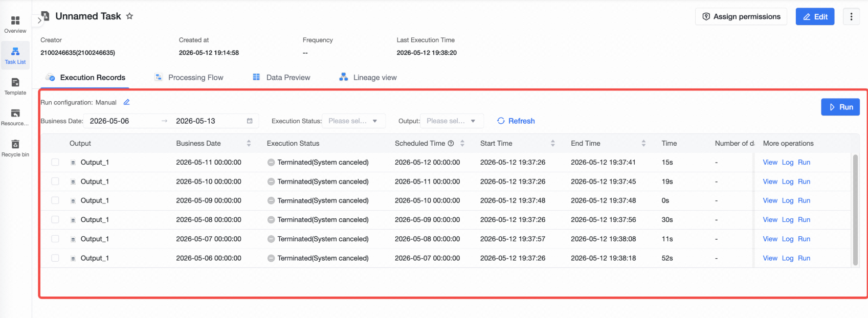Switch to the Processing Flow tab
The height and width of the screenshot is (318, 868).
click(x=189, y=78)
